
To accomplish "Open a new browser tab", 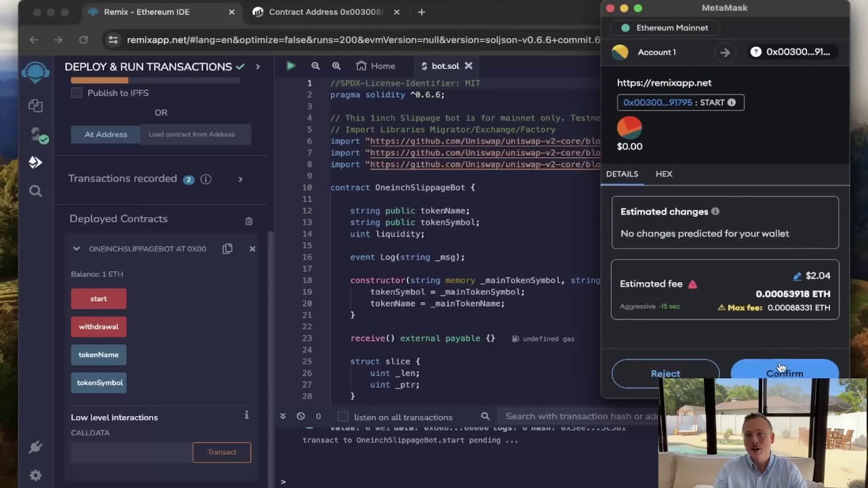I will coord(421,12).
